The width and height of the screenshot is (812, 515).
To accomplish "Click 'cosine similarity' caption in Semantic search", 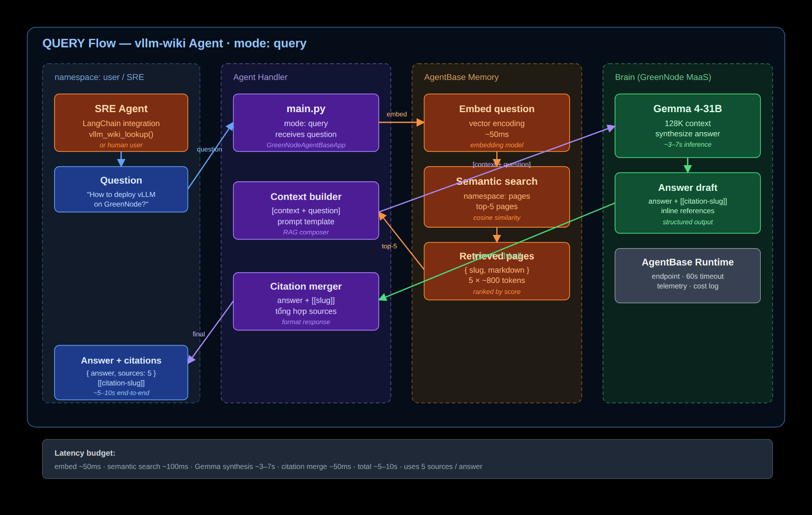I will point(497,218).
